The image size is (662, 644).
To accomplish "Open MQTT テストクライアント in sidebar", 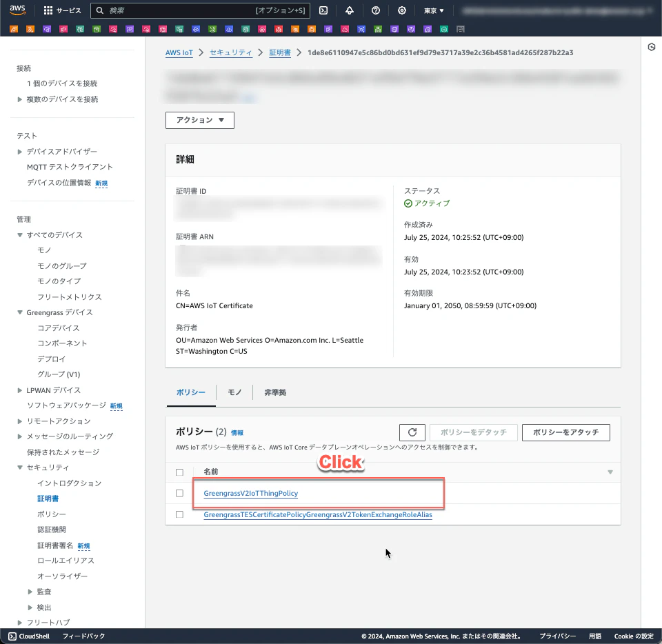I will point(70,167).
